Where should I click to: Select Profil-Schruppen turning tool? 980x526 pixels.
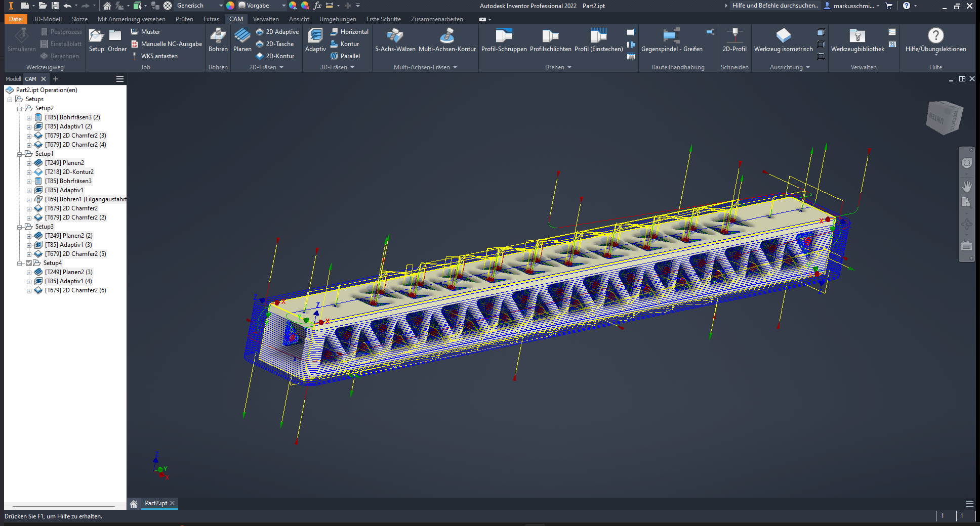pos(504,40)
